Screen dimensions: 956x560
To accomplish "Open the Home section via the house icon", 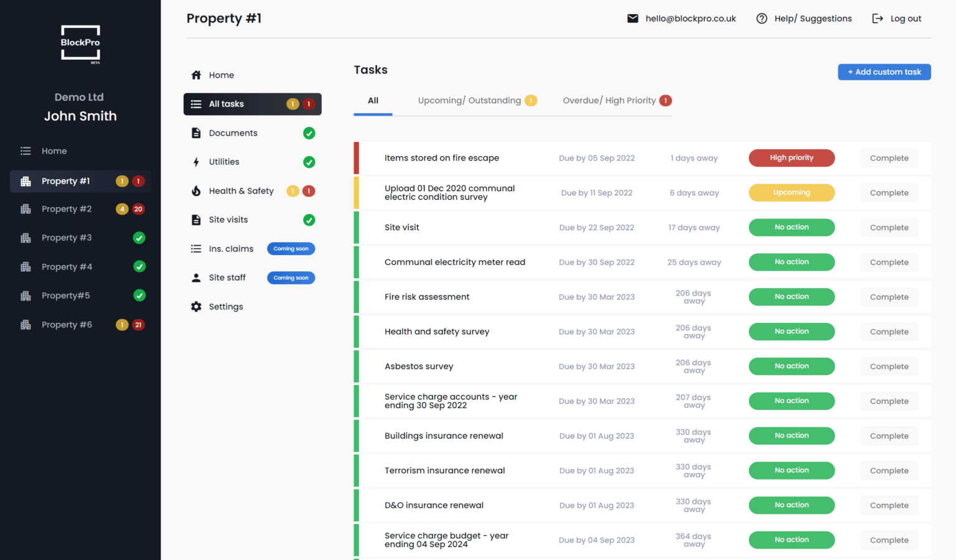I will point(195,75).
